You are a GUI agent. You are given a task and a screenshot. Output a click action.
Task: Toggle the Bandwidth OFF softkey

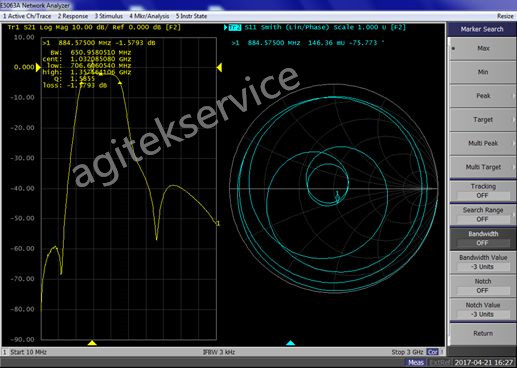483,238
